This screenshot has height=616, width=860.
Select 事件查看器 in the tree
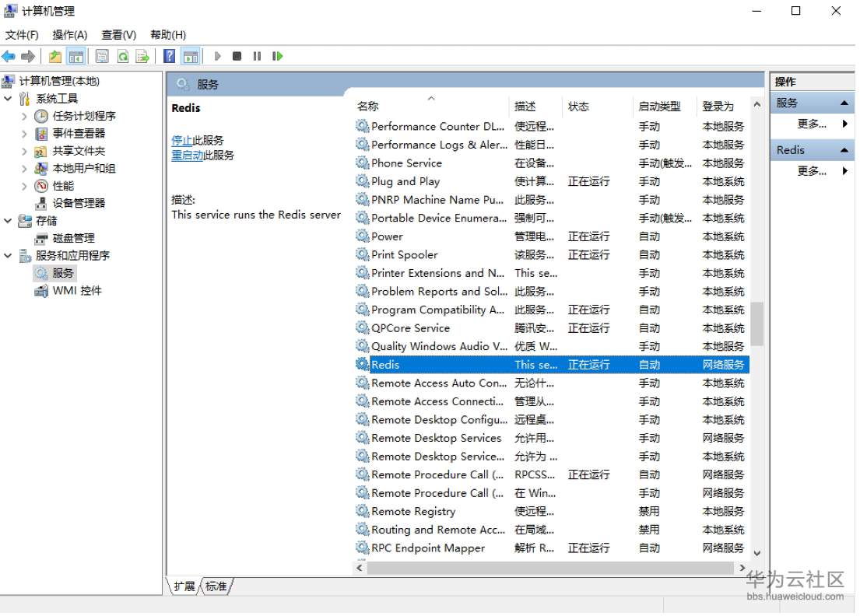(79, 133)
